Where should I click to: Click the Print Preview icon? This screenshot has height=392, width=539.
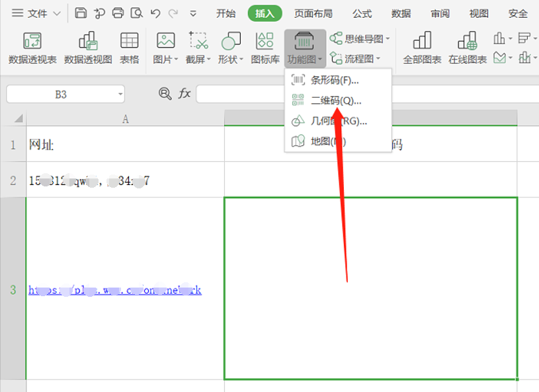(x=136, y=13)
